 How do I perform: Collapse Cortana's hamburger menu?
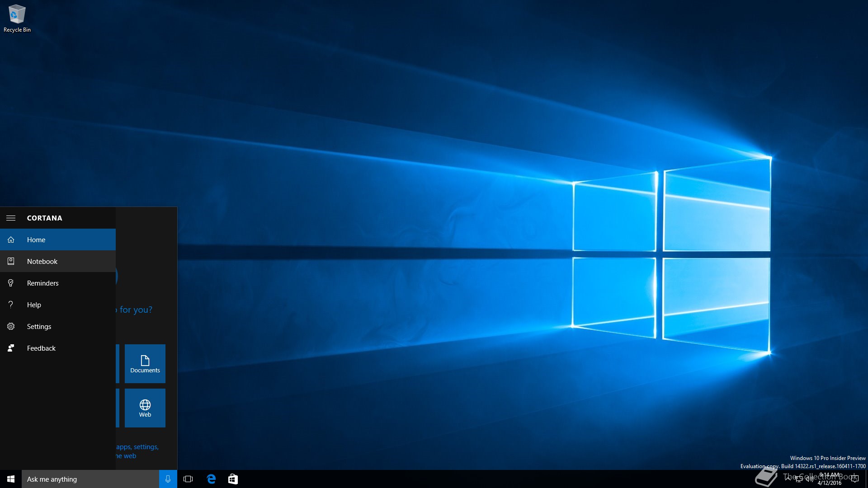[11, 218]
